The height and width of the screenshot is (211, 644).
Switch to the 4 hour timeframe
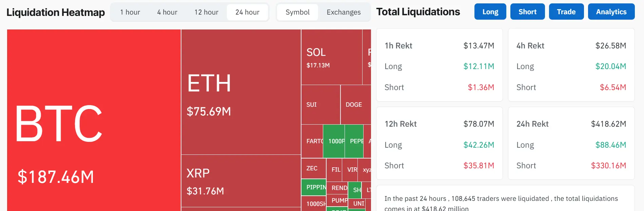click(167, 12)
